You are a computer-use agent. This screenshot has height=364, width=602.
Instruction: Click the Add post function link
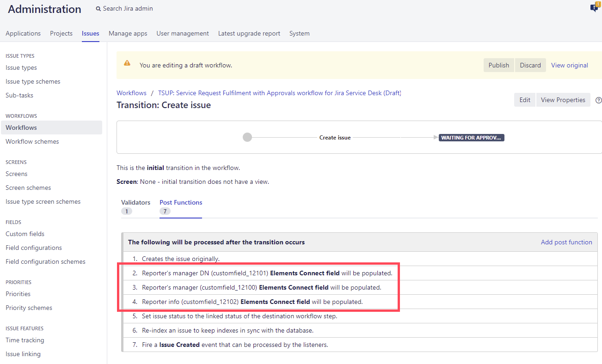pos(566,242)
